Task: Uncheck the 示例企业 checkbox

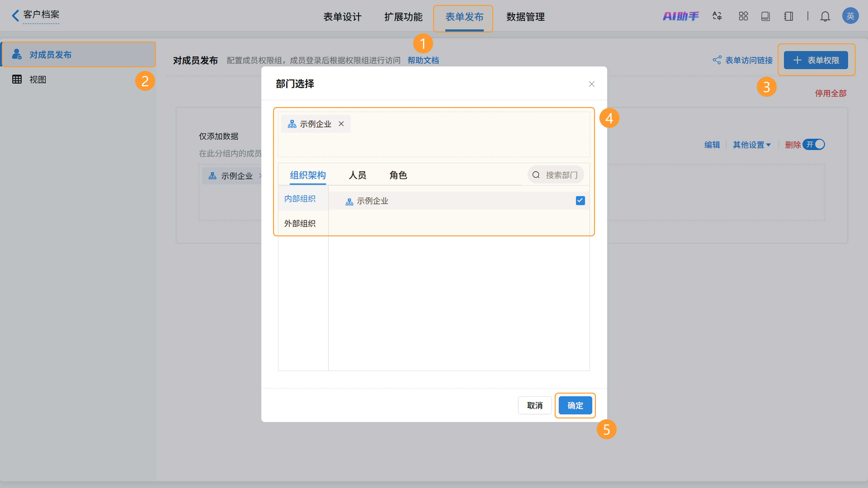Action: [580, 201]
